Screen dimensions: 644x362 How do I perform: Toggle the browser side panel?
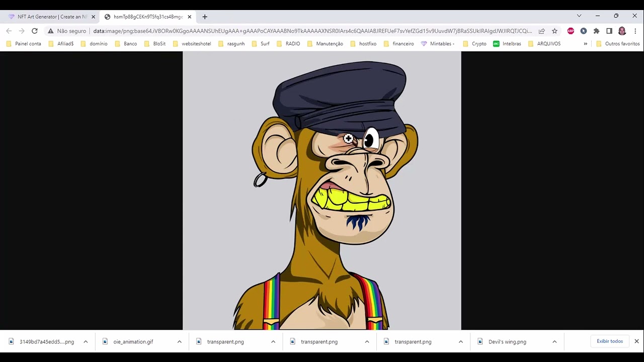609,31
